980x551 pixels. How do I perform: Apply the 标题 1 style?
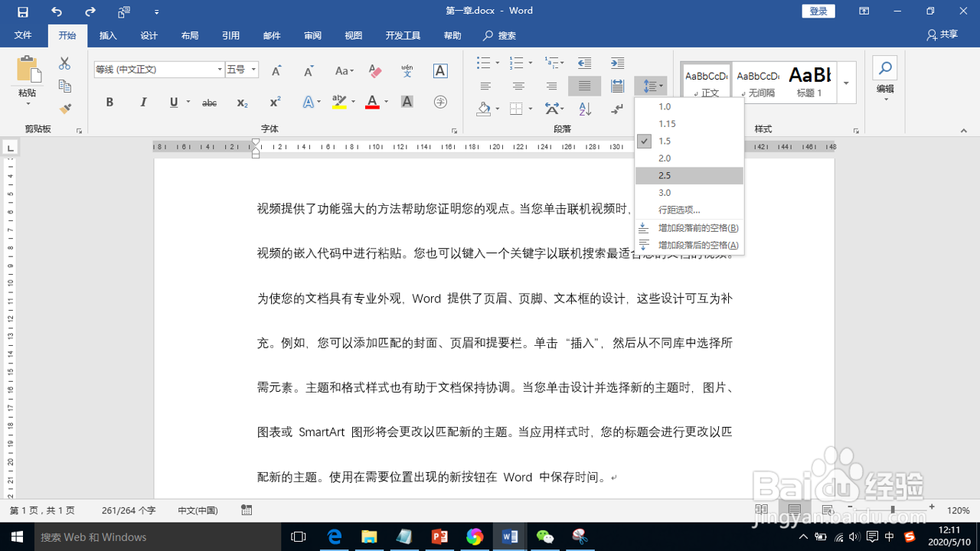point(810,83)
